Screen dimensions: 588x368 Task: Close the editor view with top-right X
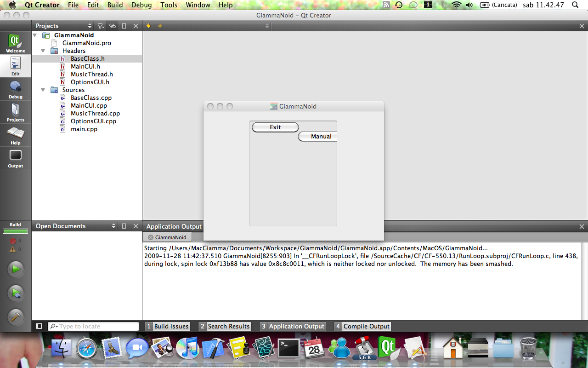(x=582, y=26)
